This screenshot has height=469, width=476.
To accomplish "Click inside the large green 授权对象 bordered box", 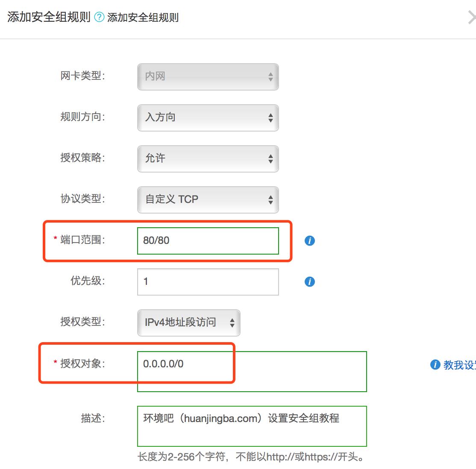I will coord(252,372).
